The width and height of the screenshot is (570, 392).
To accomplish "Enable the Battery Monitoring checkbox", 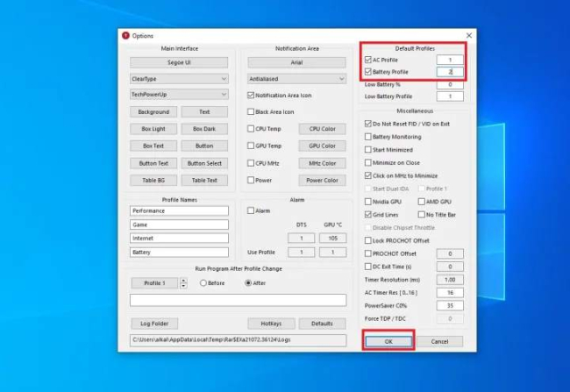I will click(368, 137).
